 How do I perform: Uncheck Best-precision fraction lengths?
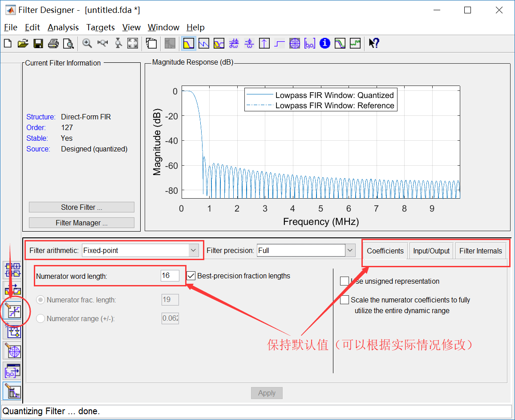191,276
